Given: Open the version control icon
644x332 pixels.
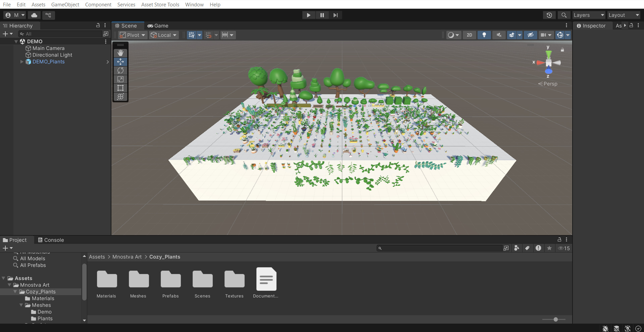Looking at the screenshot, I should 48,15.
